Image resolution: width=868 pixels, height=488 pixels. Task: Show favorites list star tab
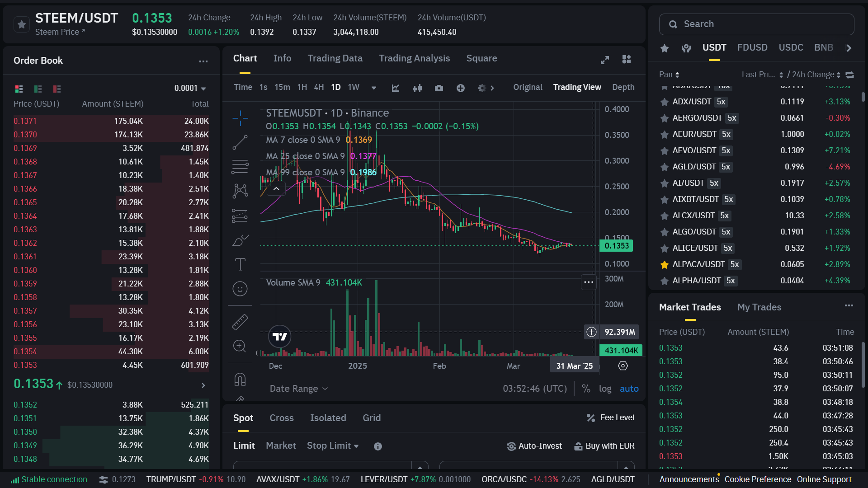click(x=665, y=48)
